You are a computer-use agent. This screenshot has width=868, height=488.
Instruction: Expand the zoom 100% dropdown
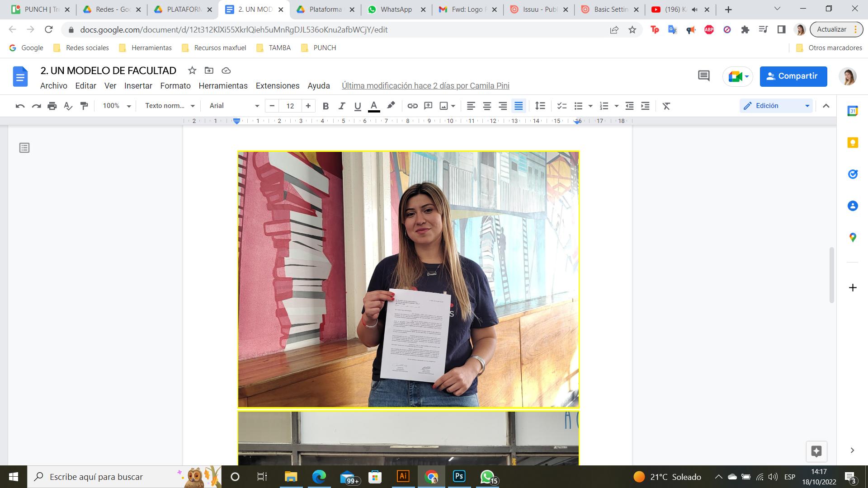coord(116,106)
